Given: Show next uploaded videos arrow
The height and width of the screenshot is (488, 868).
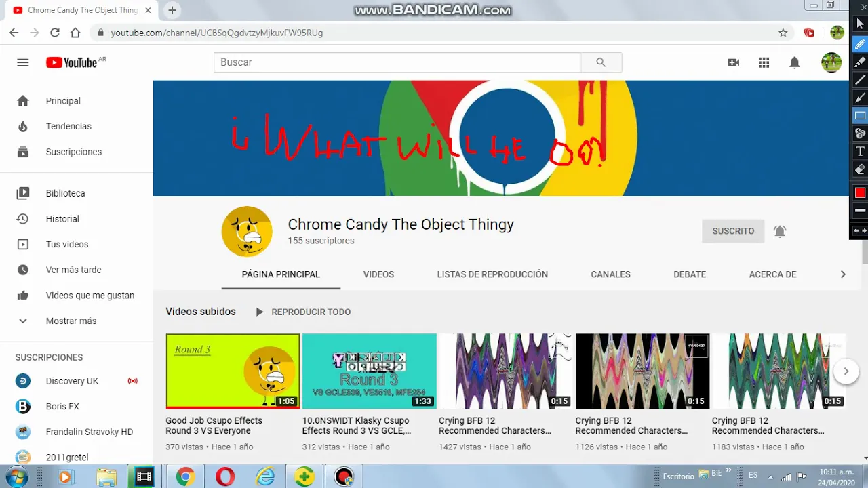Looking at the screenshot, I should pos(846,371).
